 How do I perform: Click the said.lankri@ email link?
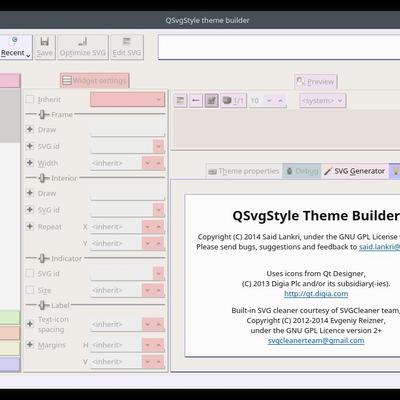coord(379,247)
